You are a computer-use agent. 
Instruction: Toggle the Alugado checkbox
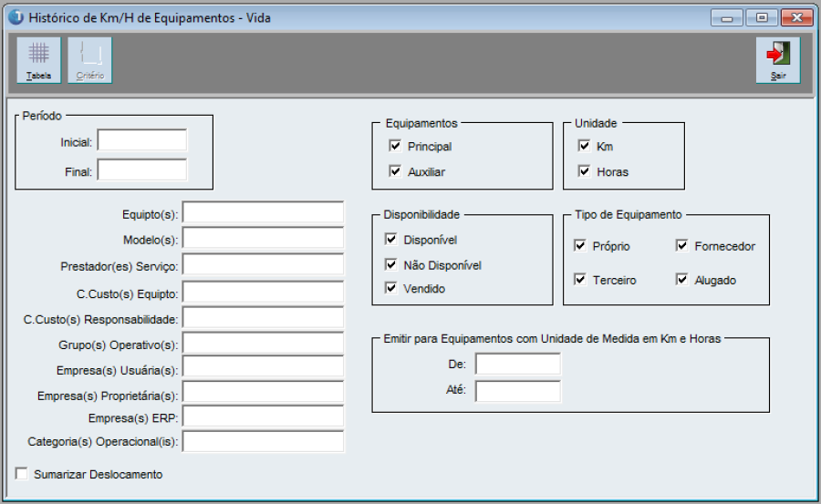coord(681,279)
